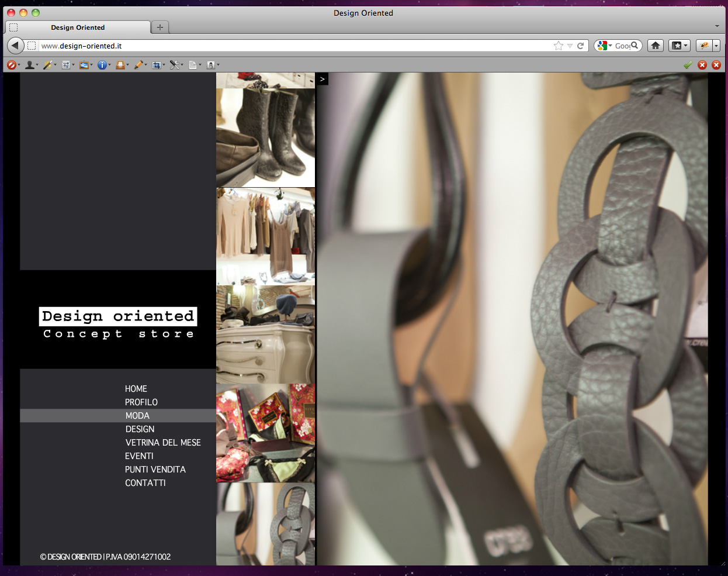Viewport: 728px width, 576px height.
Task: Open the DESIGN menu item
Action: coord(140,429)
